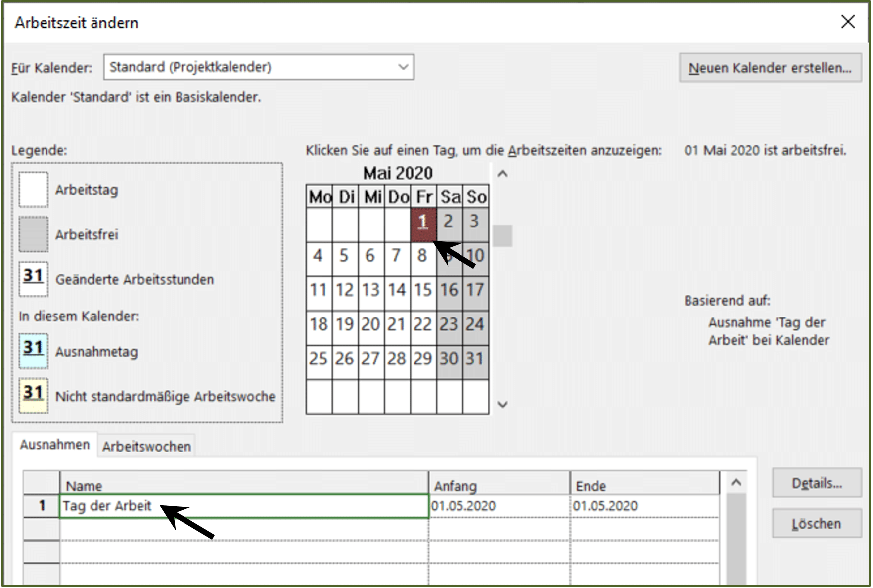The image size is (873, 588).
Task: Select May 18 in the calendar
Action: 319,328
